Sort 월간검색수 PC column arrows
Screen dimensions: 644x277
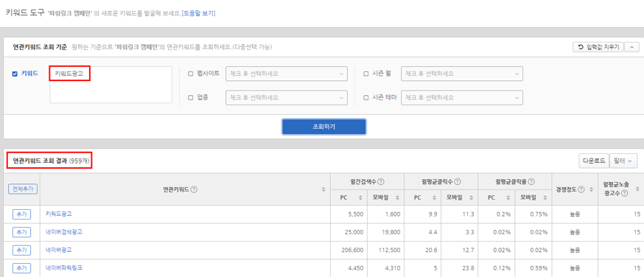click(x=360, y=197)
